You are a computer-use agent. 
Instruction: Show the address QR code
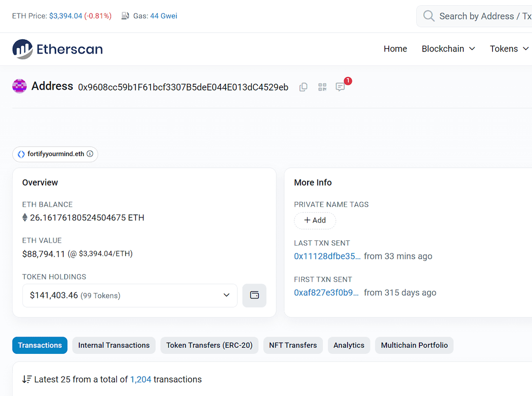coord(322,87)
